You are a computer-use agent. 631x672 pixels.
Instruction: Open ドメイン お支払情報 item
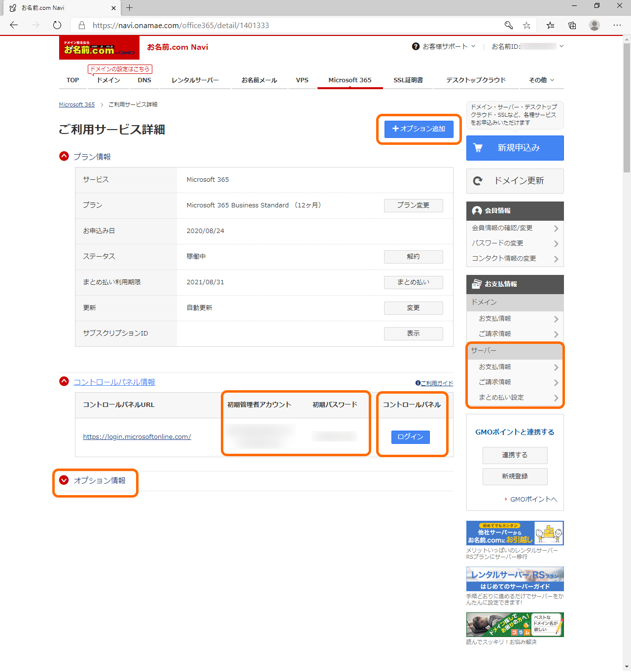[515, 319]
